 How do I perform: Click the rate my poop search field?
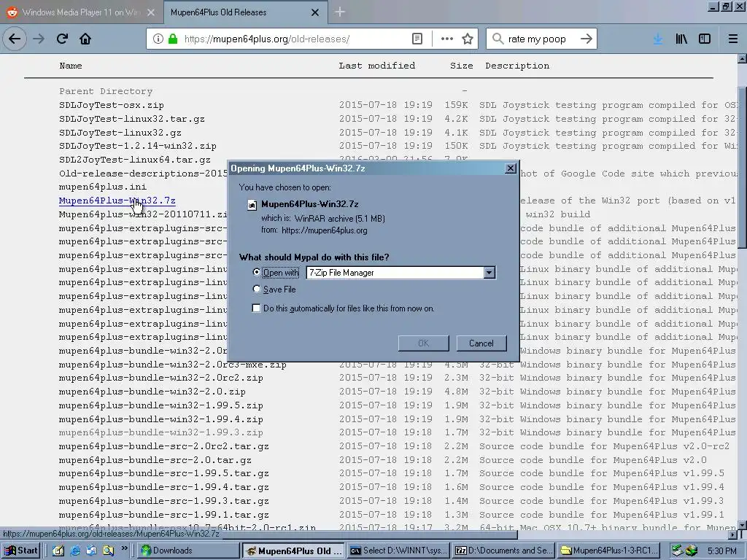click(x=541, y=39)
